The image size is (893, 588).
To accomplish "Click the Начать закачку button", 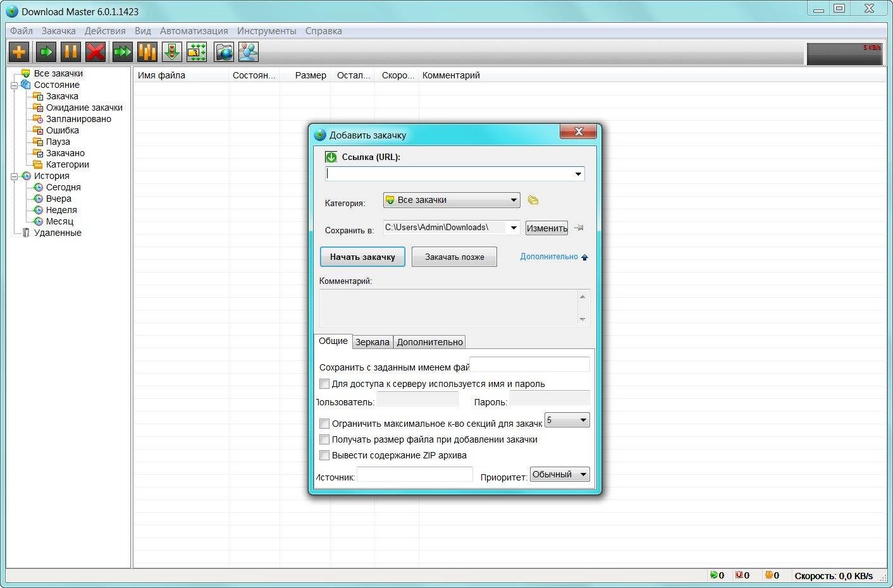I will pos(362,257).
